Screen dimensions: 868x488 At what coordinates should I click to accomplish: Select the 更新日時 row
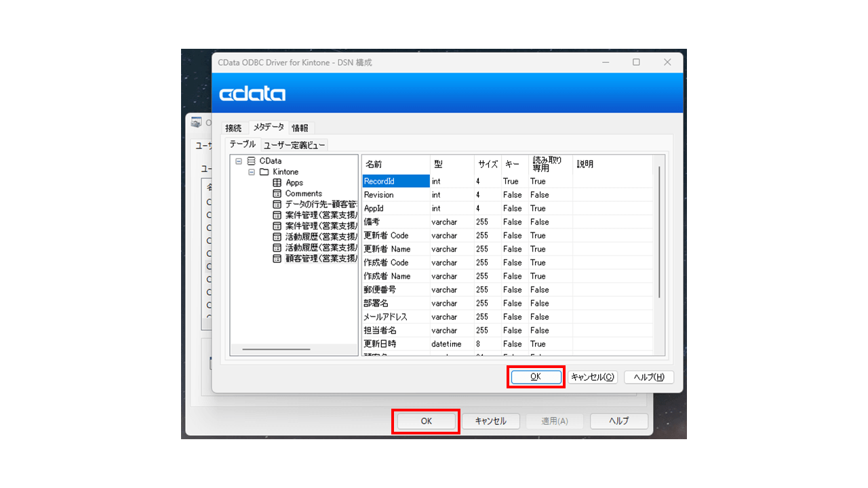click(507, 344)
